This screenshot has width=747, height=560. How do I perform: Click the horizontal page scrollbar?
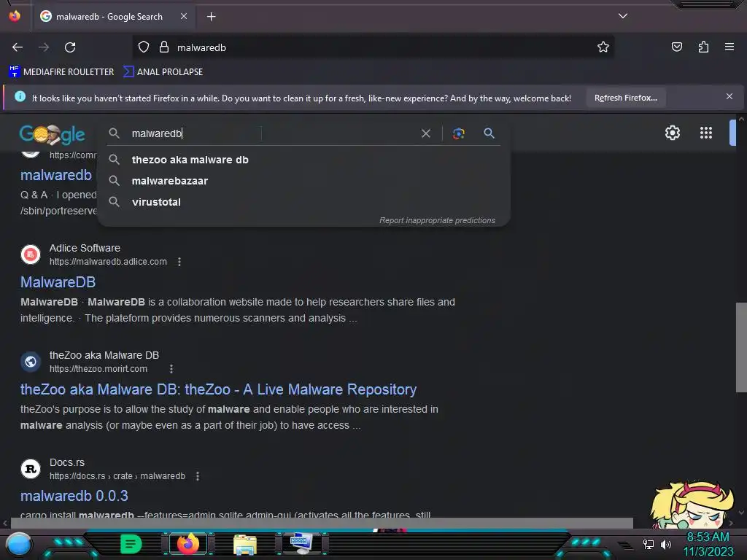click(322, 523)
